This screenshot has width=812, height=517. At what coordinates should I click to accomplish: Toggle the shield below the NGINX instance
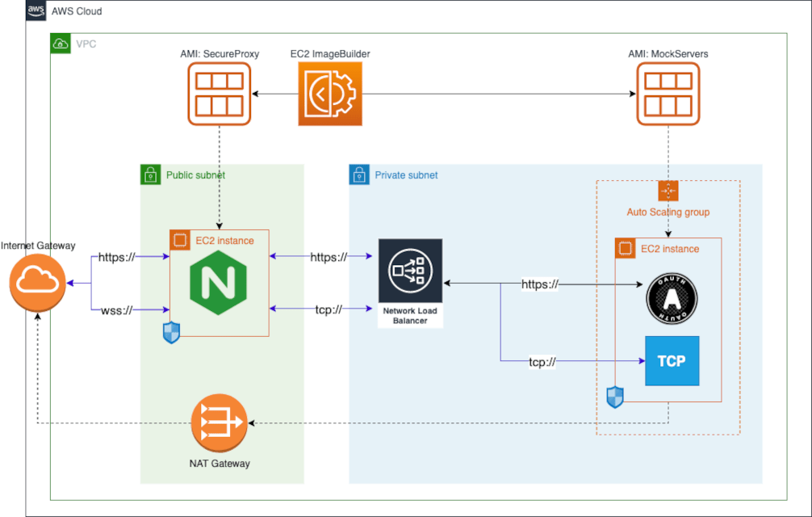171,332
